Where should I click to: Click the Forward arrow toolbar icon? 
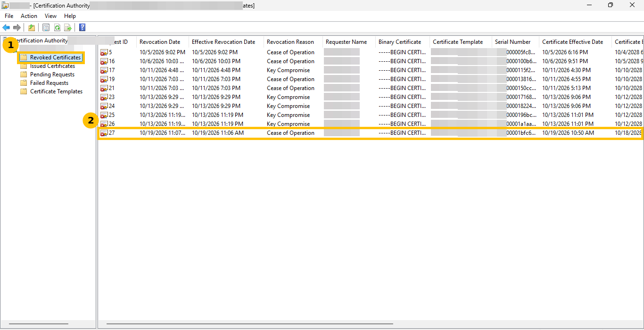coord(17,27)
